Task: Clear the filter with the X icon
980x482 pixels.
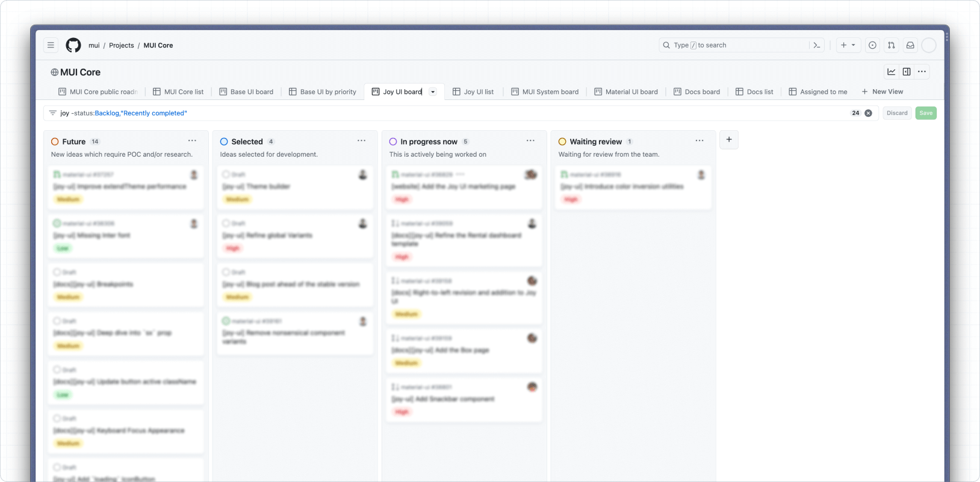Action: (x=868, y=113)
